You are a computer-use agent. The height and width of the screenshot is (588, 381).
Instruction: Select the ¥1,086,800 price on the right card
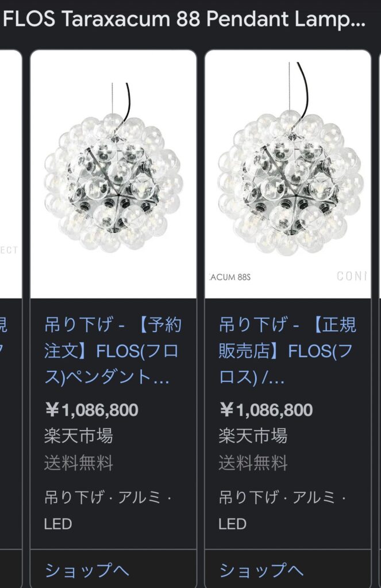[265, 410]
